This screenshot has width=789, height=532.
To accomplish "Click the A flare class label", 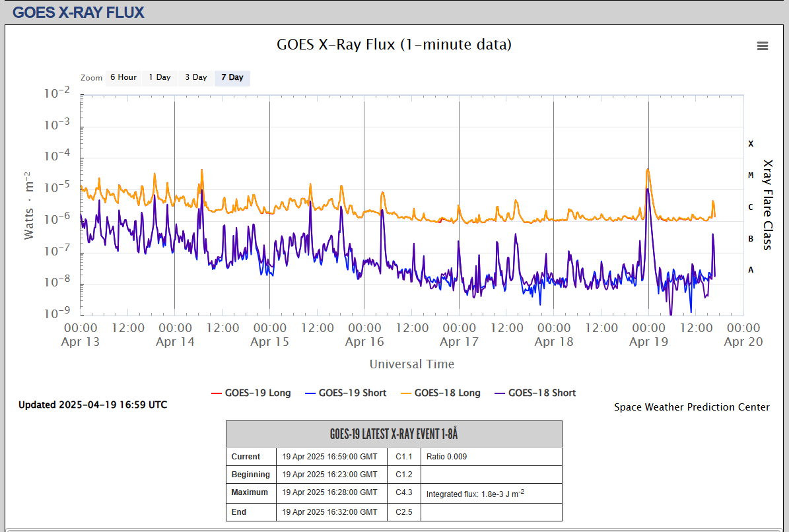I will point(751,270).
